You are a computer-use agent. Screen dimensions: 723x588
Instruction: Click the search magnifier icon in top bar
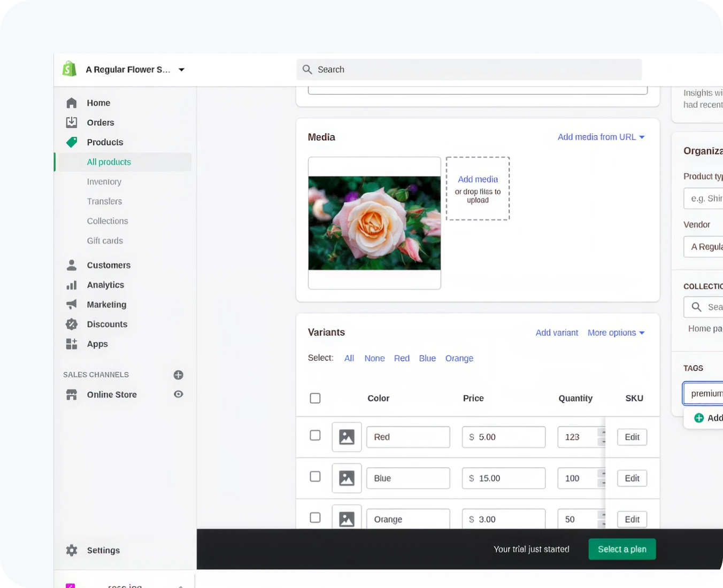(307, 69)
